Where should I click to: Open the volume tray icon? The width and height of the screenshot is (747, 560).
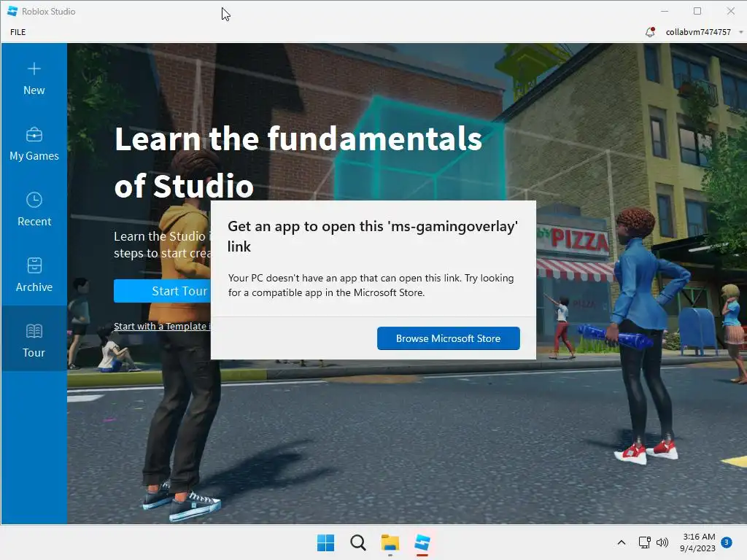coord(662,542)
